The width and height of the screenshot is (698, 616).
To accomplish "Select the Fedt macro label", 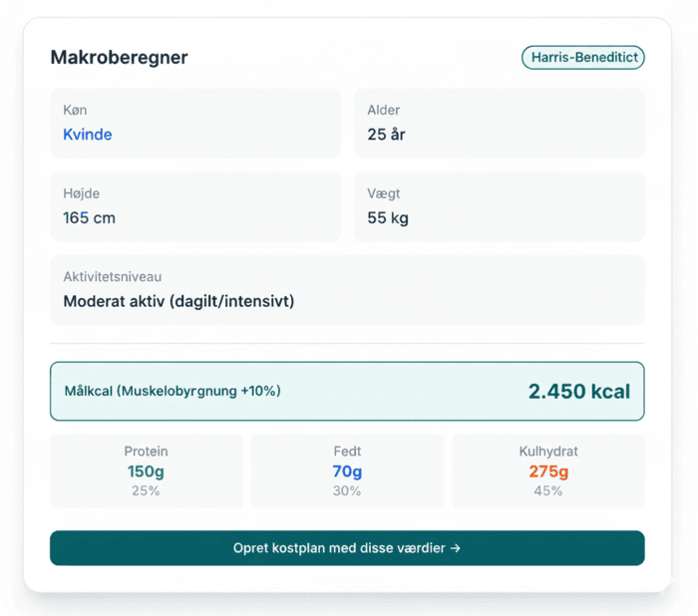I will tap(347, 452).
